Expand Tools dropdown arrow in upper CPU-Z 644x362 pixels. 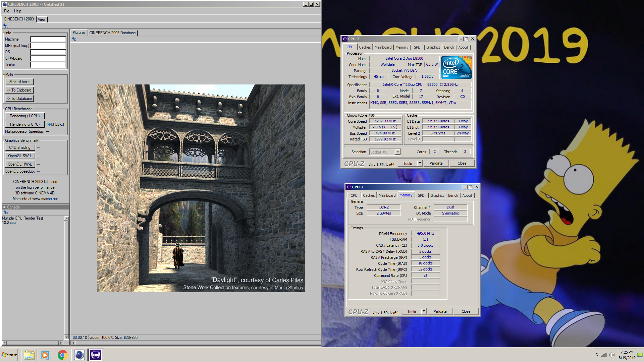(420, 164)
